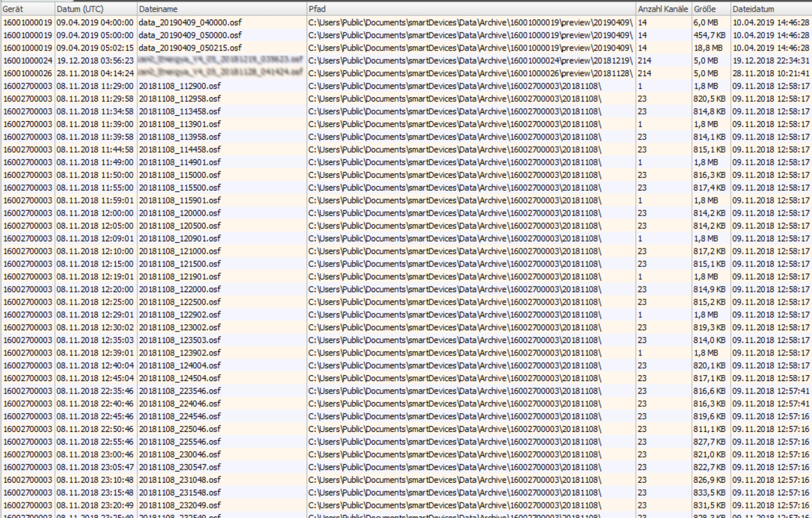Click date cell 09.04.2019 05:02:15

pyautogui.click(x=95, y=48)
